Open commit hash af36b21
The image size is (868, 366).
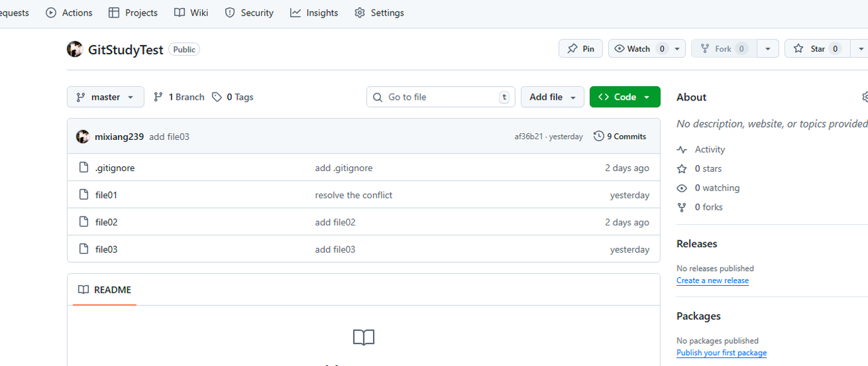pos(529,136)
